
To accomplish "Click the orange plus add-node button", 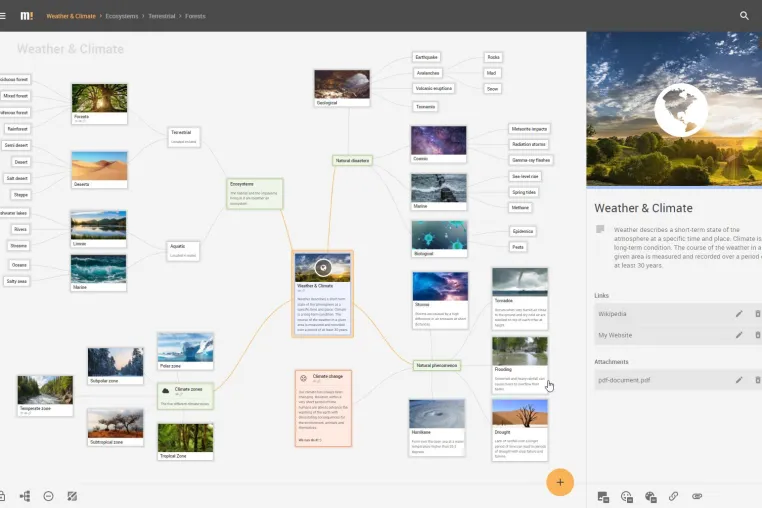I will [560, 482].
